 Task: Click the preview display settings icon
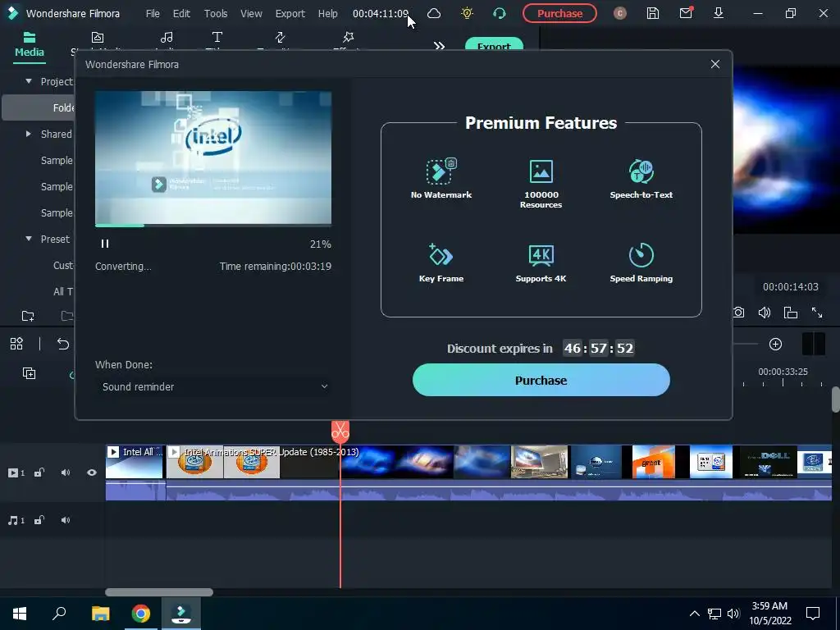tap(791, 313)
